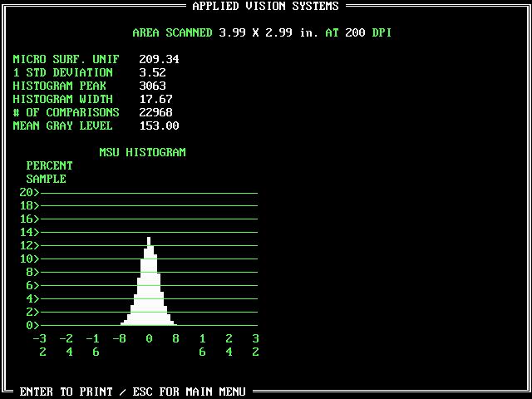Click the positive 24 x-axis label
532x399 pixels.
coord(229,345)
